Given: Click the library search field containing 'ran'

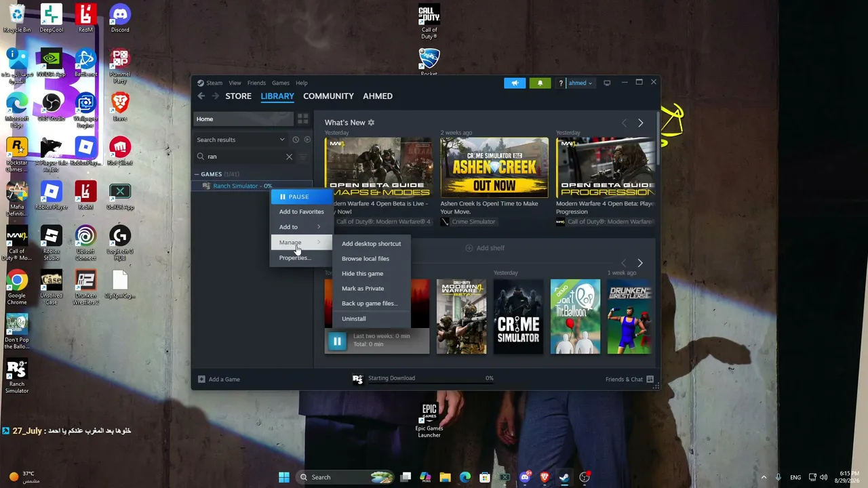Looking at the screenshot, I should click(x=245, y=157).
